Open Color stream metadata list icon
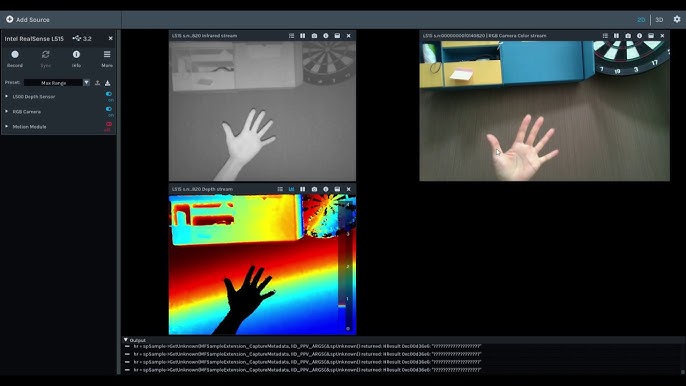The width and height of the screenshot is (686, 386). coord(605,36)
